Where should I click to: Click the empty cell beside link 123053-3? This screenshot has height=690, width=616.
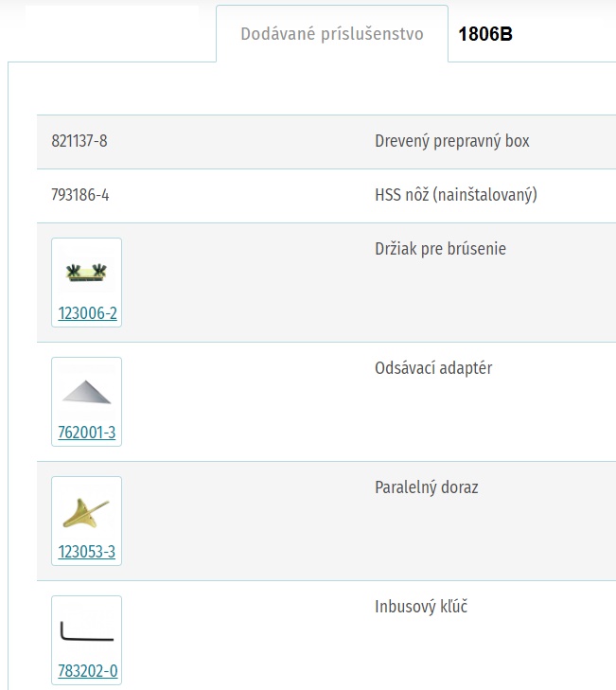(246, 521)
